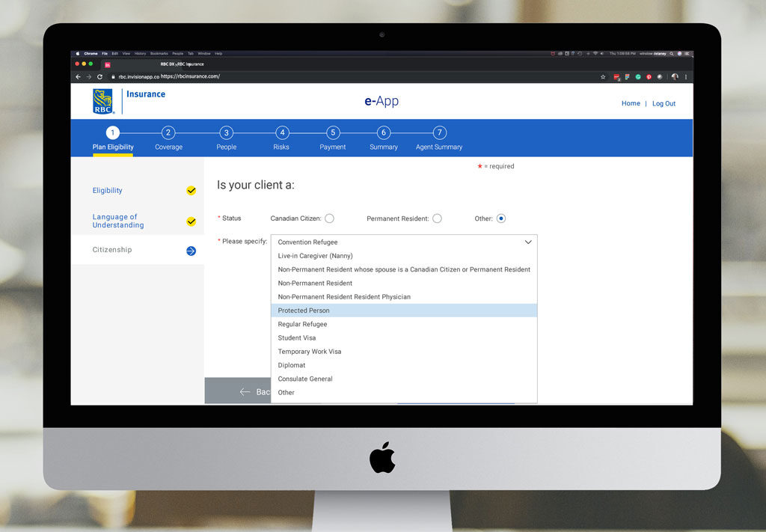Click the step 5 Payment circle
Screen dimensions: 766x532
click(x=333, y=133)
